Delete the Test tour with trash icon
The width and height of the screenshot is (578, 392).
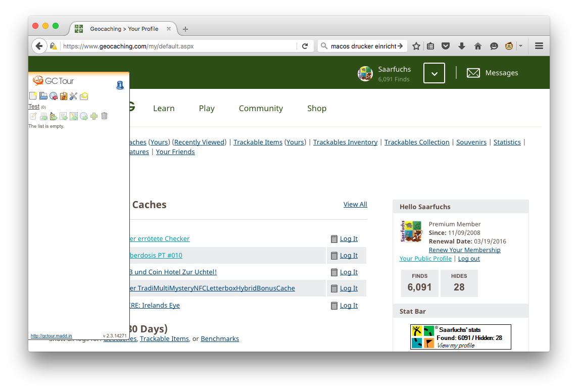coord(104,116)
